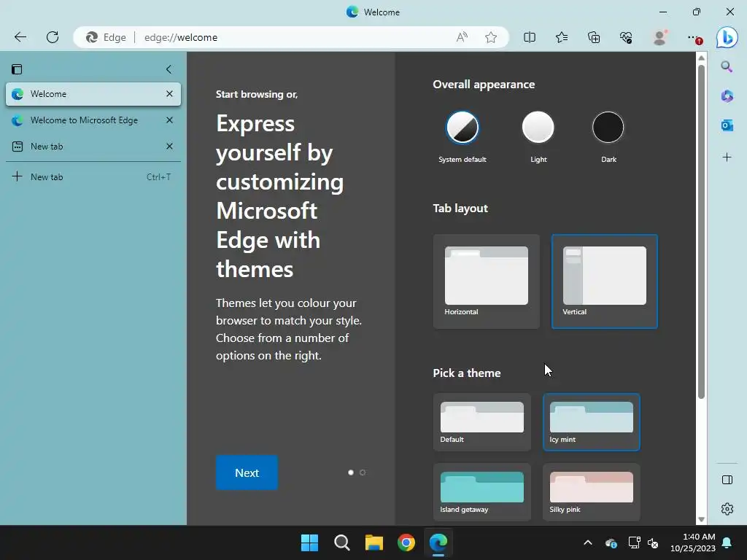Switch to Welcome to Microsoft Edge tab
Viewport: 747px width, 560px height.
(x=93, y=120)
